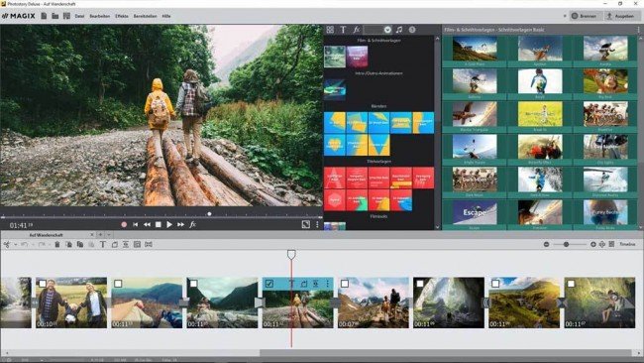644x363 pixels.
Task: Start recording with the red record button
Action: pyautogui.click(x=124, y=225)
